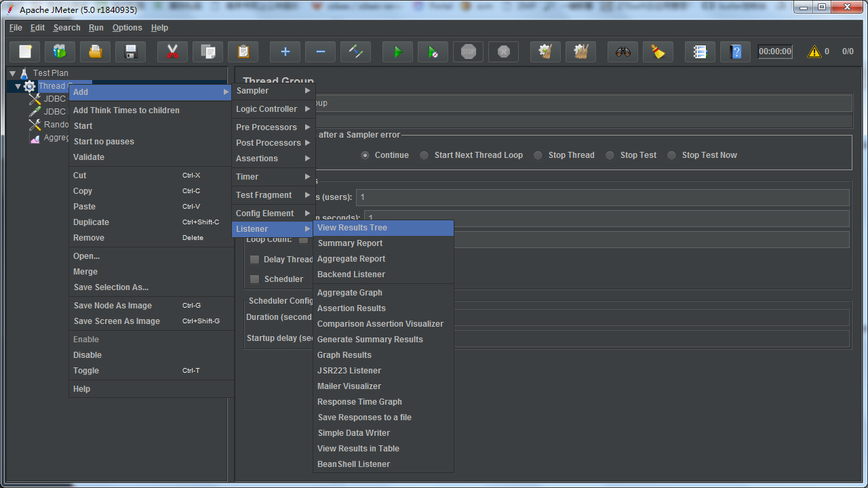
Task: Expand the Sampler submenu
Action: coord(273,91)
